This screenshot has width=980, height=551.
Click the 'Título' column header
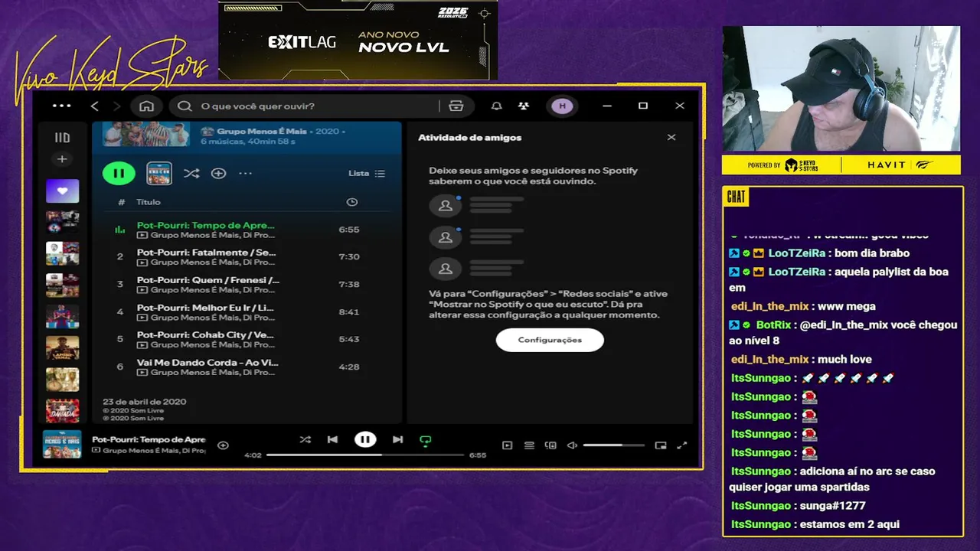149,202
